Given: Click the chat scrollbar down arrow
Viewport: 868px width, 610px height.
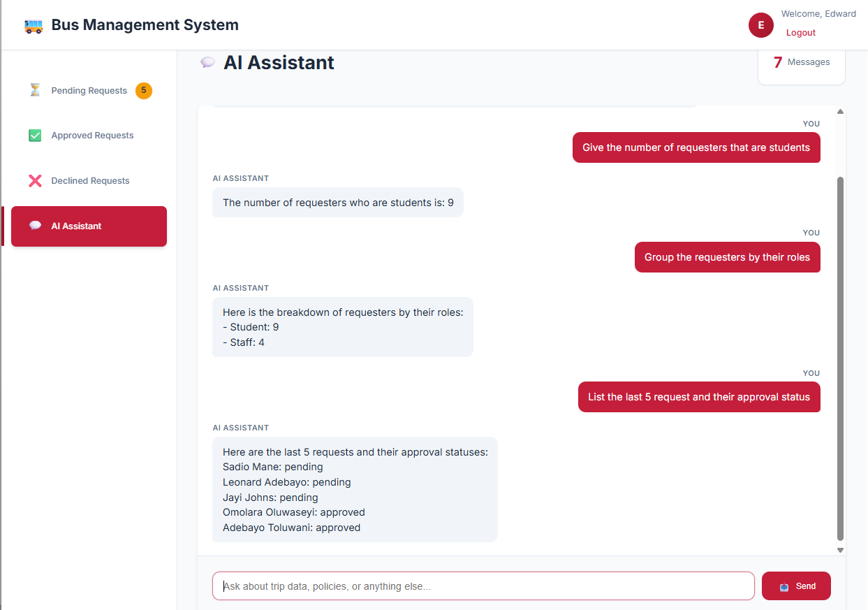Looking at the screenshot, I should tap(840, 549).
